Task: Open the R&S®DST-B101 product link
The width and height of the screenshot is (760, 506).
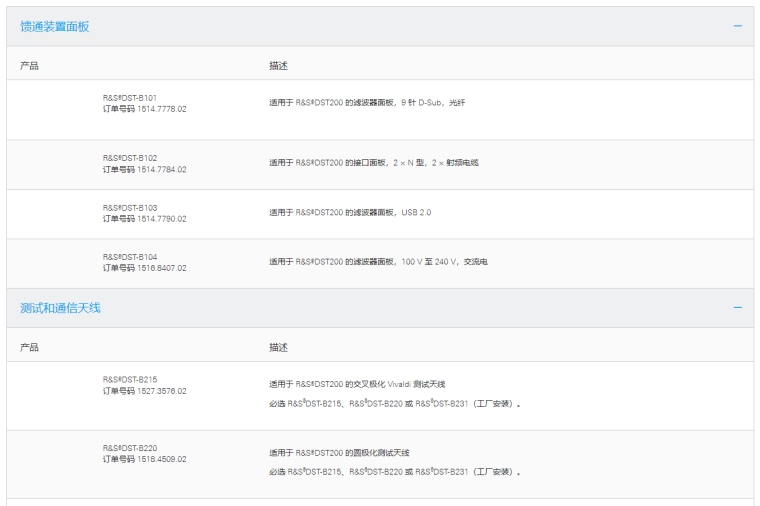Action: click(x=130, y=98)
